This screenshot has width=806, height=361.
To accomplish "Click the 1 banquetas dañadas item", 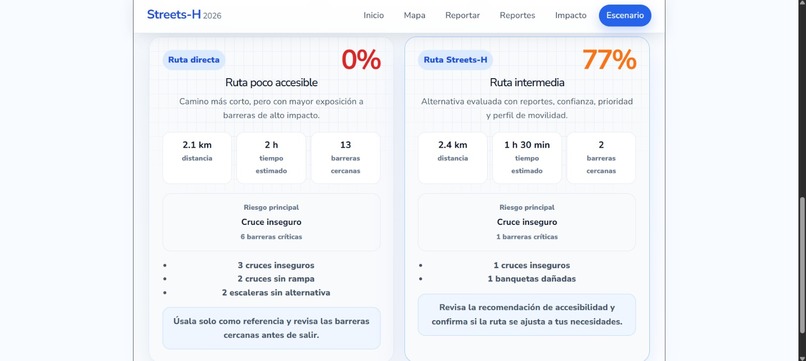I will (532, 279).
